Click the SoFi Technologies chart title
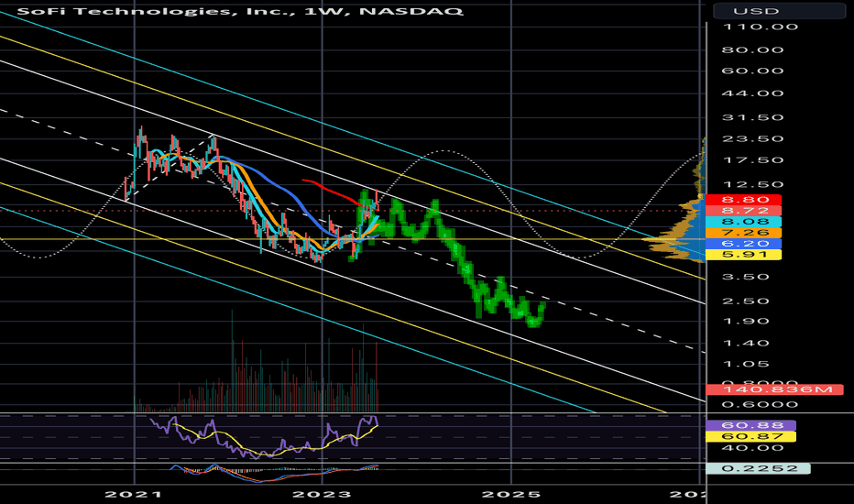The height and width of the screenshot is (504, 854). [240, 10]
